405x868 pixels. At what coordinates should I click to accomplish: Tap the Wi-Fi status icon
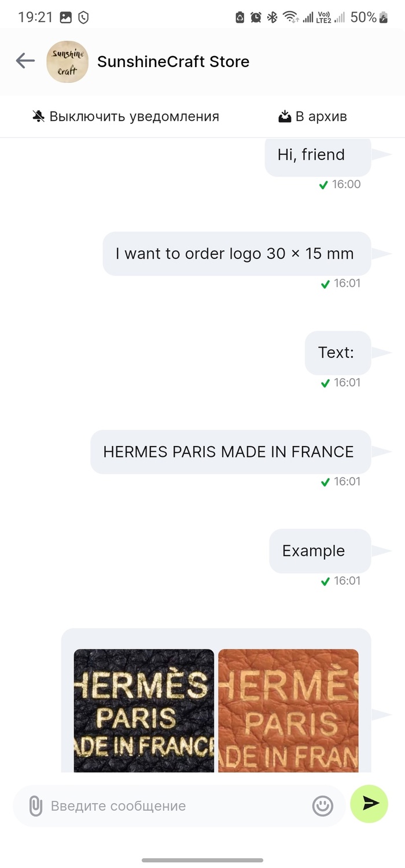[x=289, y=17]
